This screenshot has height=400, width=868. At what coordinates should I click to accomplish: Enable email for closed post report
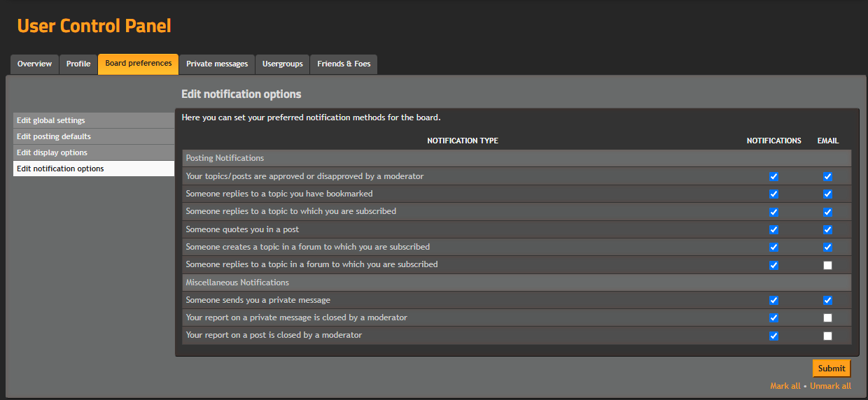pos(828,336)
